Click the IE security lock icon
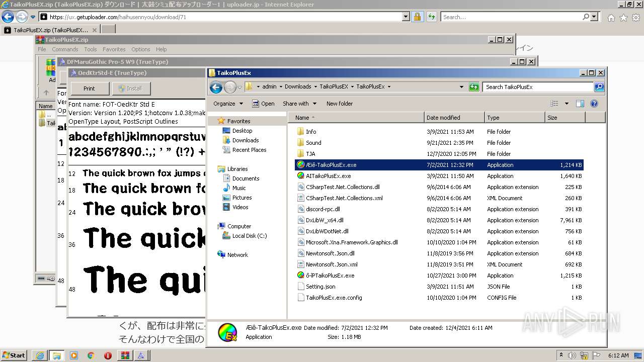This screenshot has width=644, height=362. click(x=417, y=17)
